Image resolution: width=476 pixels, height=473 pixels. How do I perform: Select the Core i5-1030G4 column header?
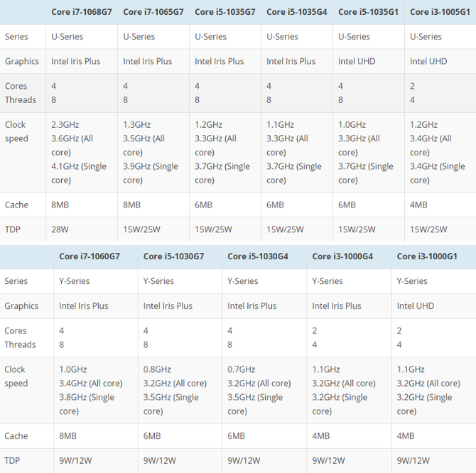pyautogui.click(x=264, y=256)
